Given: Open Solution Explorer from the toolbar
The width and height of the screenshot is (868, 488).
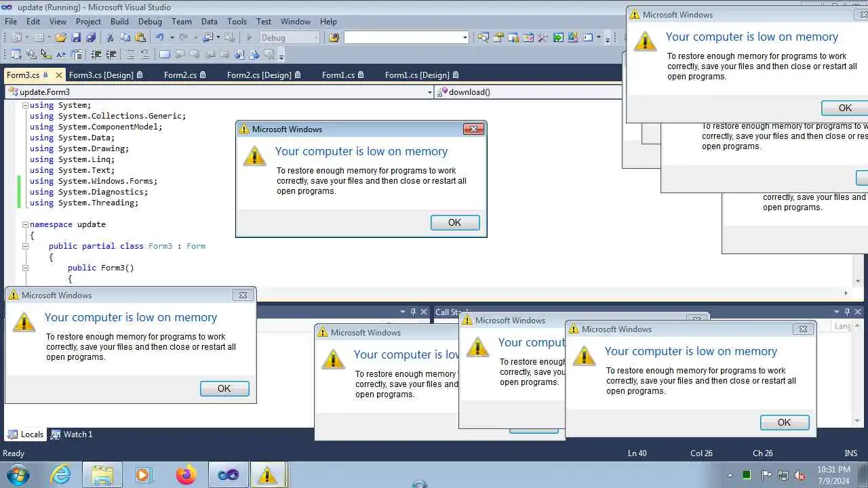Looking at the screenshot, I should pos(483,38).
